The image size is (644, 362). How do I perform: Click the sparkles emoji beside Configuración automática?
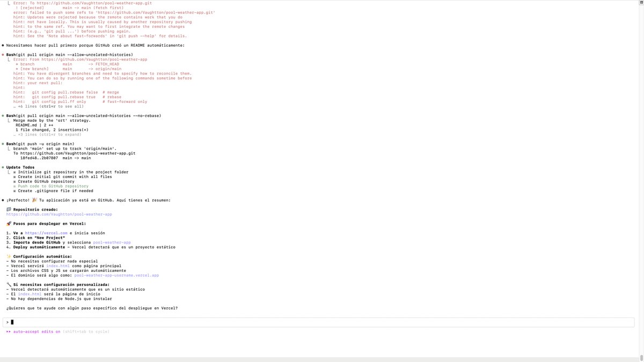coord(9,256)
